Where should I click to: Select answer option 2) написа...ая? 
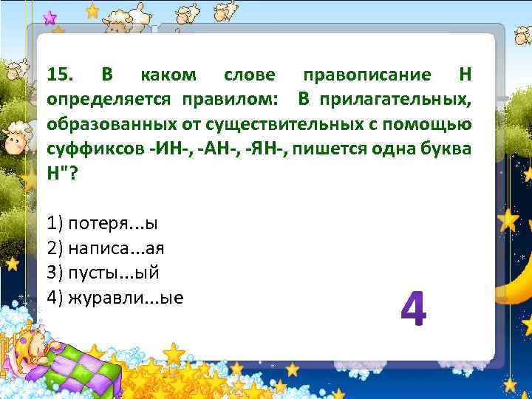(106, 249)
